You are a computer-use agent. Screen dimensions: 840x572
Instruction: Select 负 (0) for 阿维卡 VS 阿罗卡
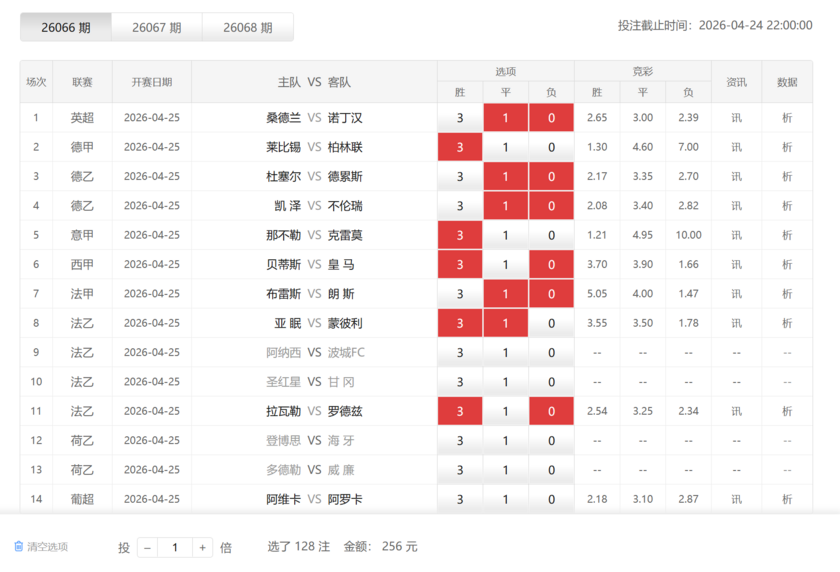[551, 499]
